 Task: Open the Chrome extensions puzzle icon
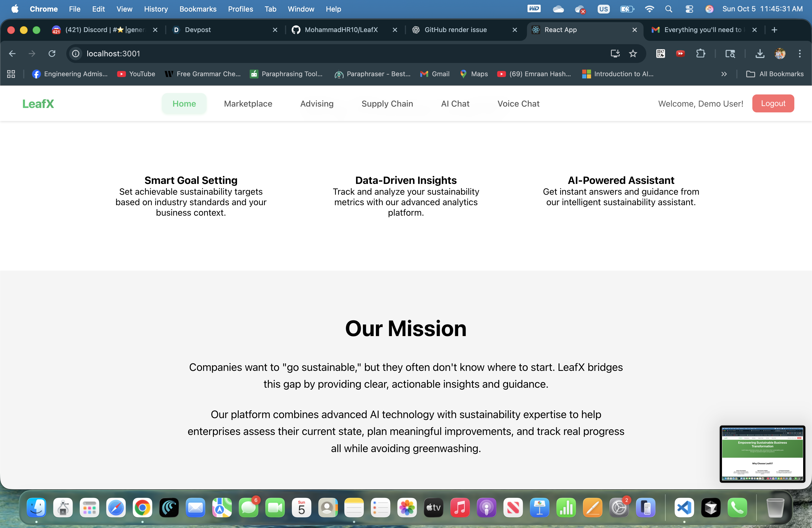tap(700, 54)
